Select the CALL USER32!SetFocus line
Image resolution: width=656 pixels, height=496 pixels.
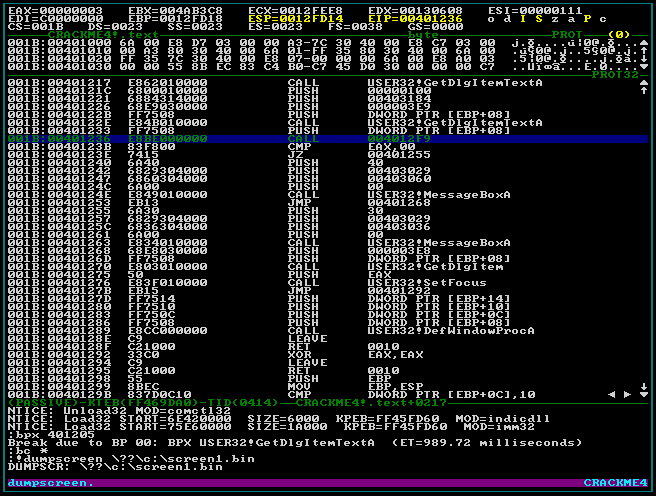328,283
